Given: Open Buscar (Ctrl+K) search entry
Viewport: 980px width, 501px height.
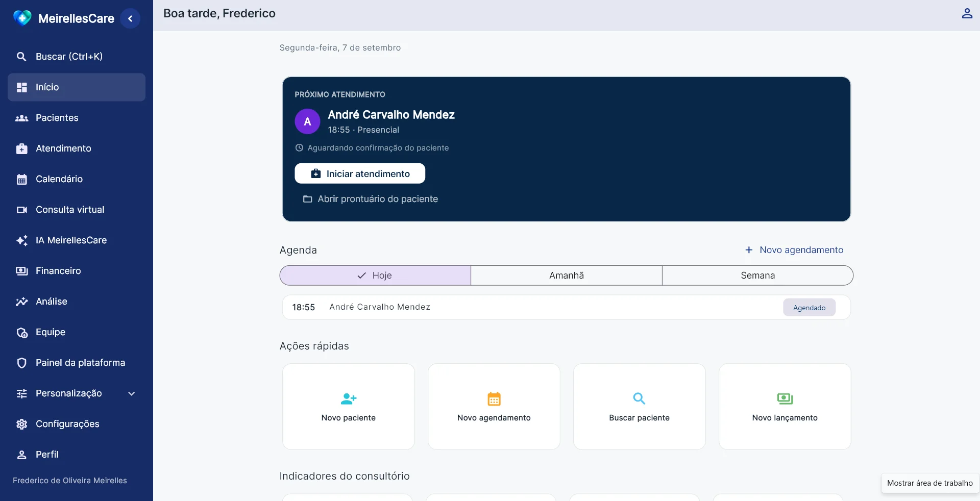Looking at the screenshot, I should coord(77,57).
